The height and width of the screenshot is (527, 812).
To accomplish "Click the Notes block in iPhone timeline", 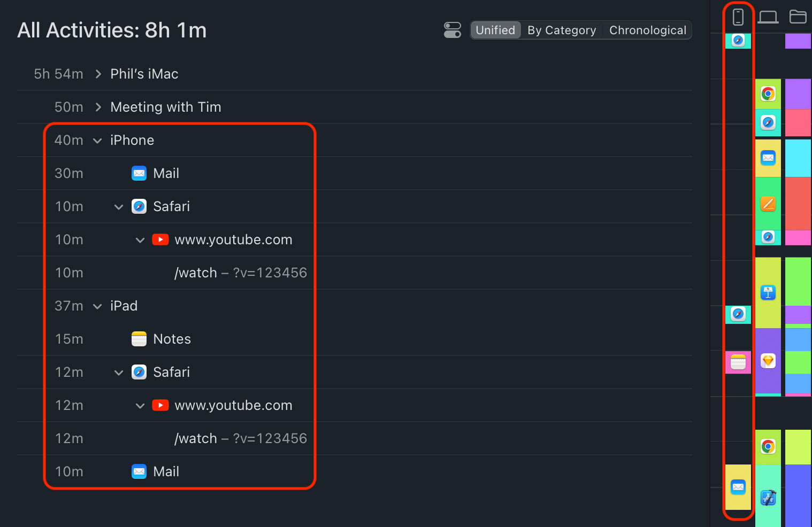I will [x=738, y=362].
